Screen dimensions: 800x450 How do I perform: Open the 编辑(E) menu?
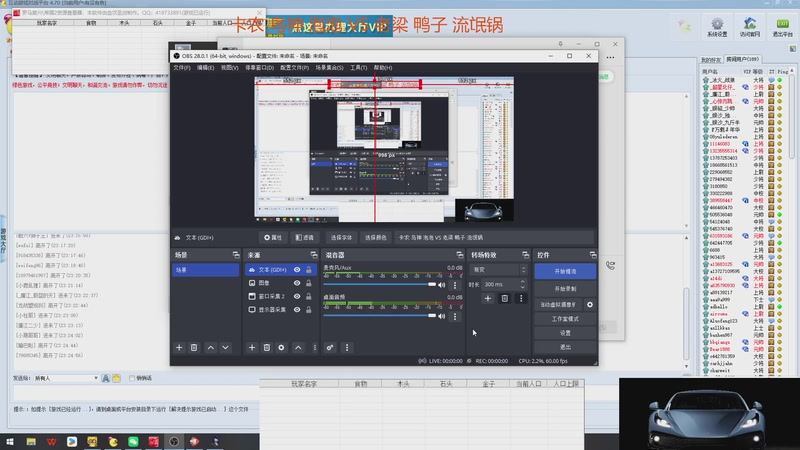pos(206,67)
